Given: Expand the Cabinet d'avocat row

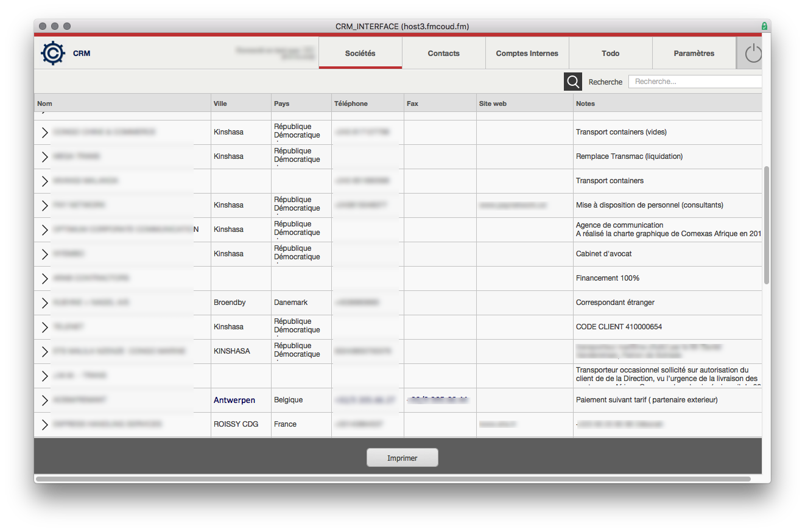Looking at the screenshot, I should tap(44, 254).
